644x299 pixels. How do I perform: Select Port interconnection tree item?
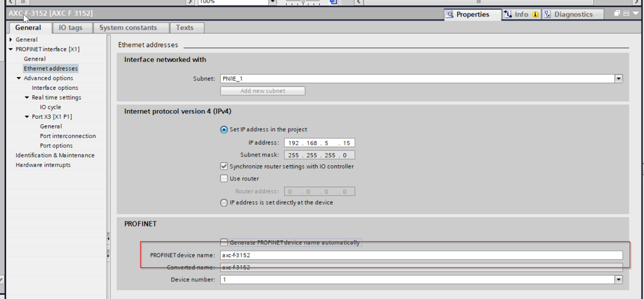click(x=68, y=136)
